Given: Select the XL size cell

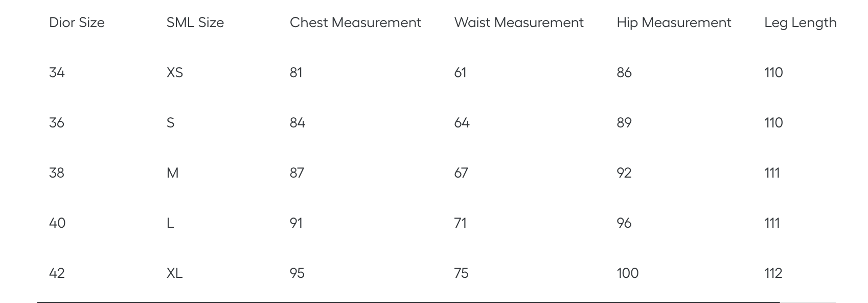Looking at the screenshot, I should point(175,273).
